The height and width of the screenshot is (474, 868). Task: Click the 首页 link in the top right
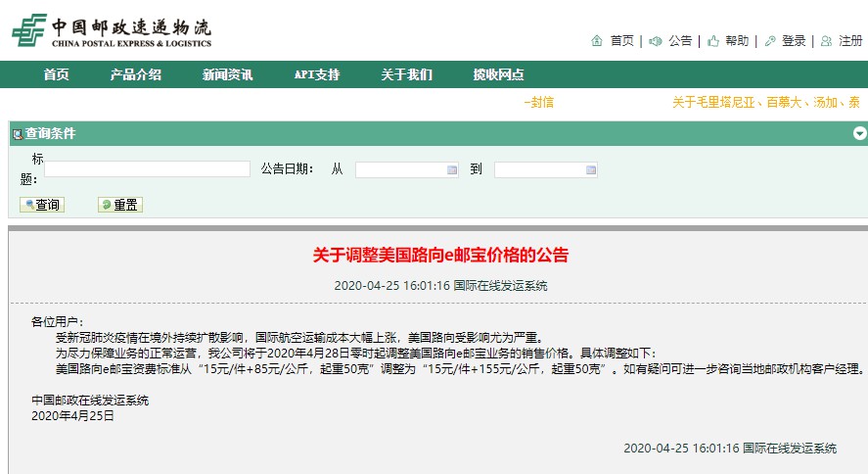click(x=621, y=41)
